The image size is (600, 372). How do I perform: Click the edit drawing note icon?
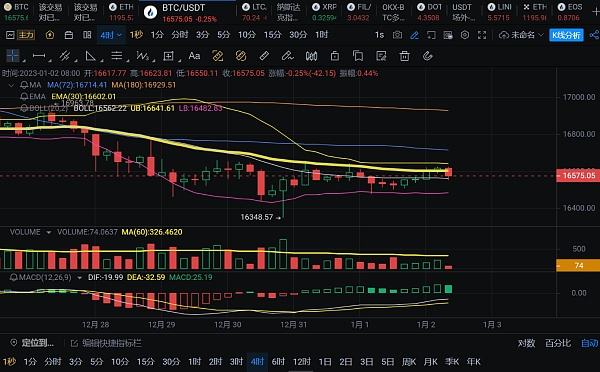[x=381, y=56]
